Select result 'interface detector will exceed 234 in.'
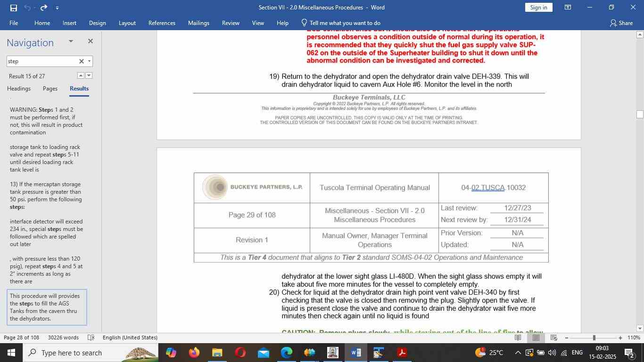The image size is (644, 362). pyautogui.click(x=46, y=233)
